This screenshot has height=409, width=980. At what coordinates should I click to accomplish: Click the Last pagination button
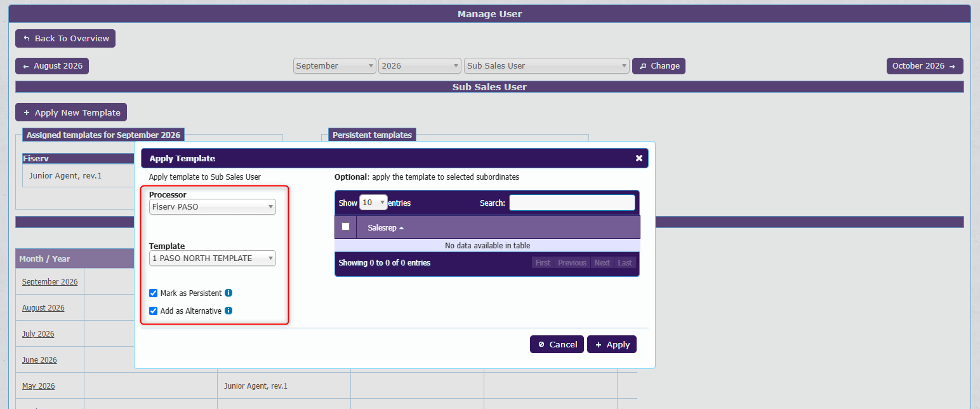[x=625, y=263]
